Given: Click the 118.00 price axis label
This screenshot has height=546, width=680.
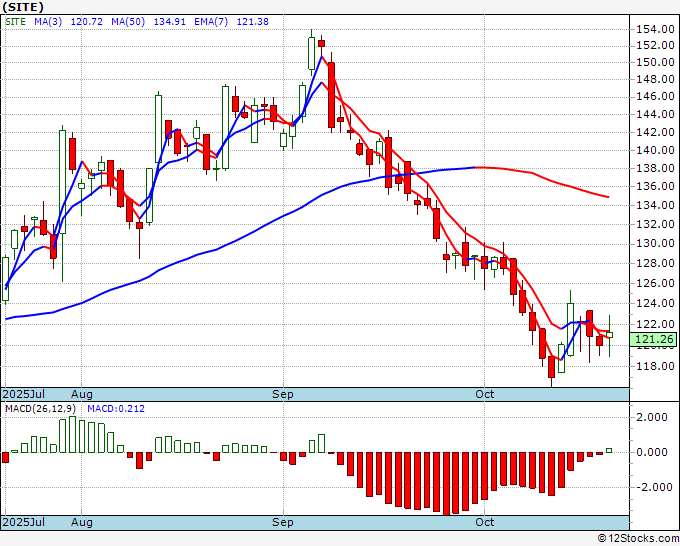Looking at the screenshot, I should click(x=655, y=366).
